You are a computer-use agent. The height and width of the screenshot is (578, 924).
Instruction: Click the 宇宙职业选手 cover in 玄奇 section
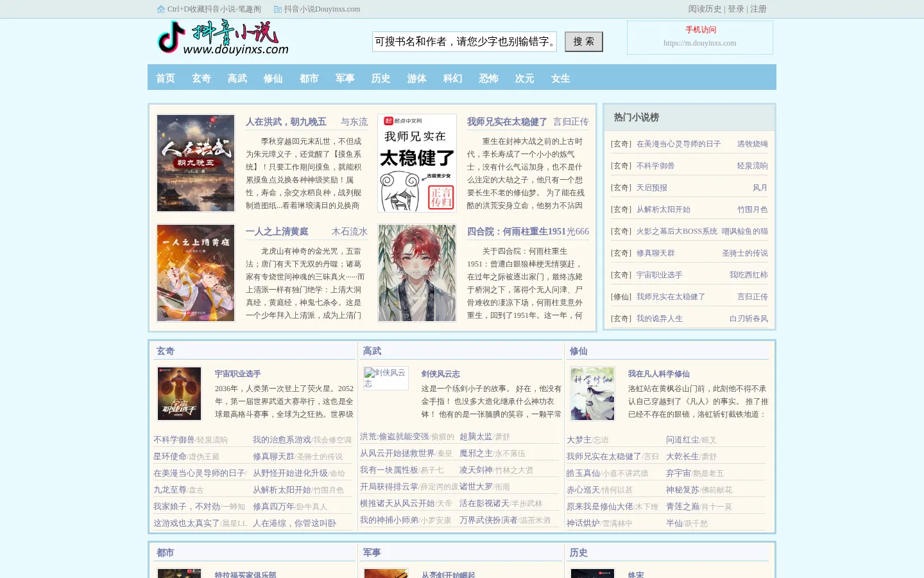click(x=180, y=394)
